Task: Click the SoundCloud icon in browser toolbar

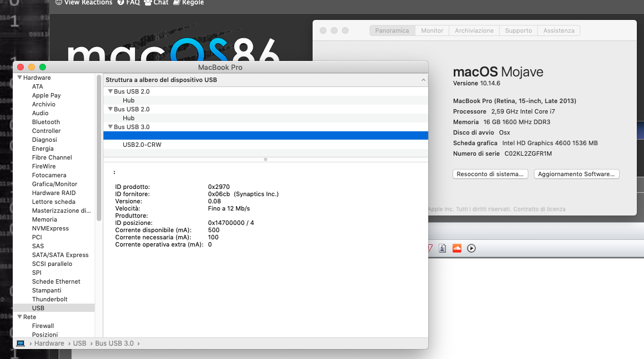Action: click(456, 248)
